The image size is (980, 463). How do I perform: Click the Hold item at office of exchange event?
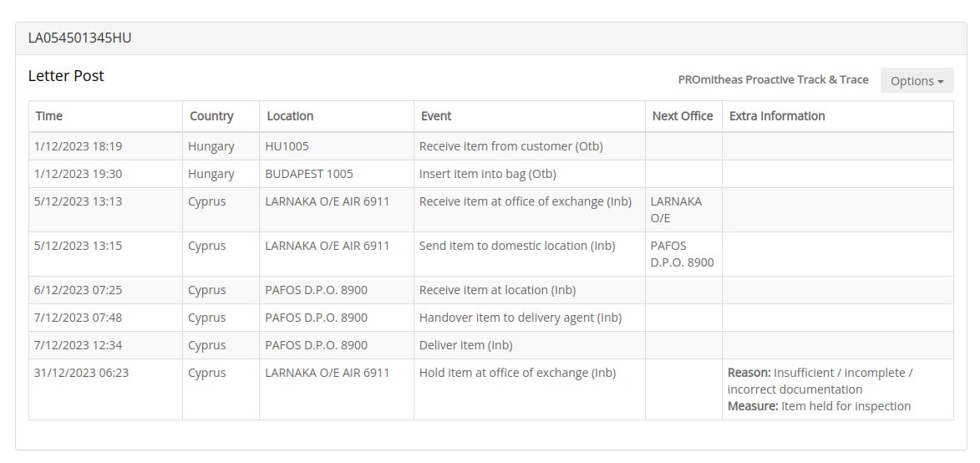click(x=517, y=373)
